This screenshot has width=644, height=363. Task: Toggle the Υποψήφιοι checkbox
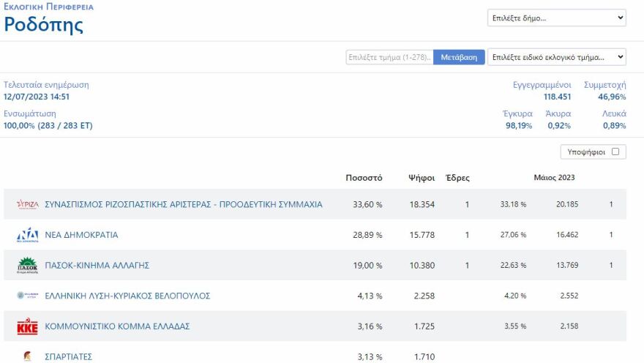[x=615, y=152]
